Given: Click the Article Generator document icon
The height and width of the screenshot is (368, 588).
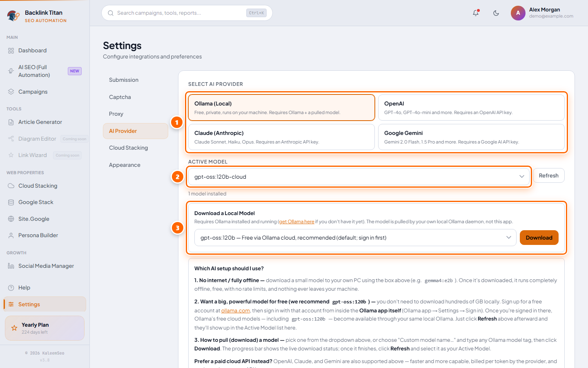Looking at the screenshot, I should pyautogui.click(x=11, y=122).
